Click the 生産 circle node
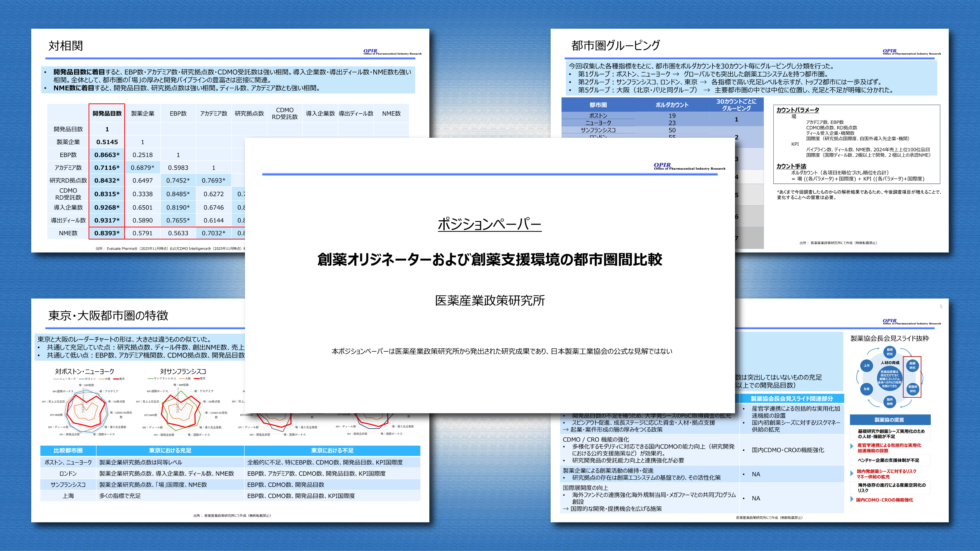Viewport: 980px width, 551px height. click(866, 389)
